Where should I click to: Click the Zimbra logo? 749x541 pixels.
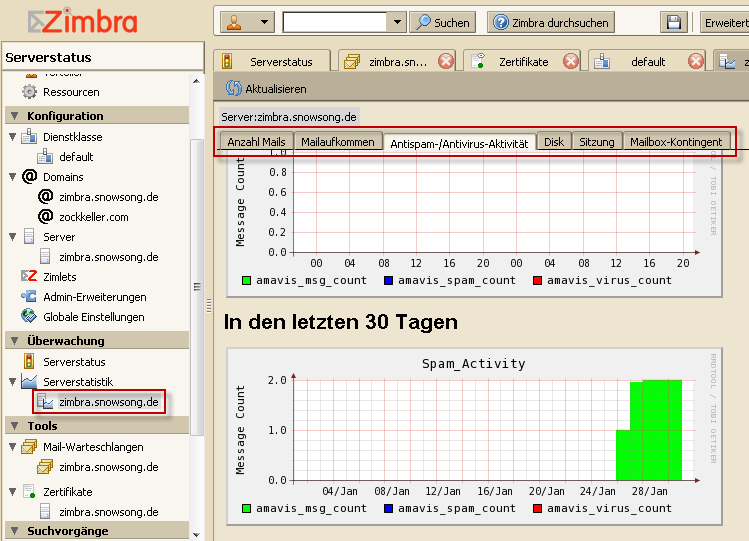[x=82, y=21]
